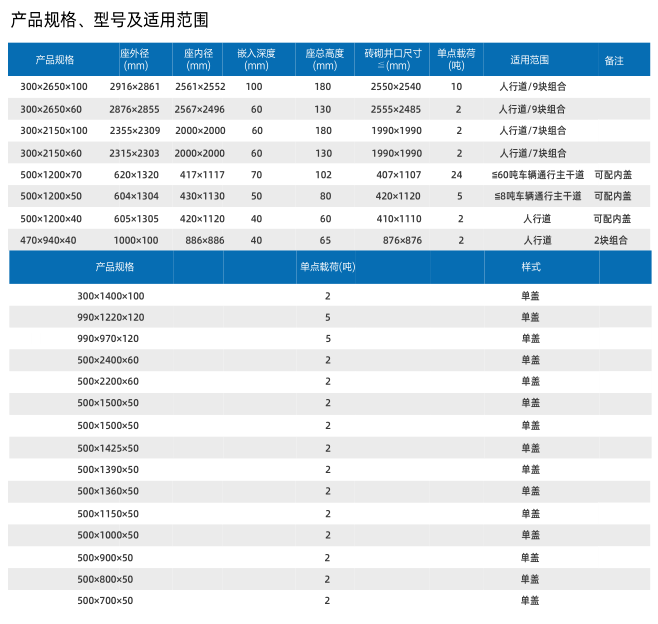Click the page title 产品规格、型号及适用范围
Screen dimensions: 658x624
(110, 20)
